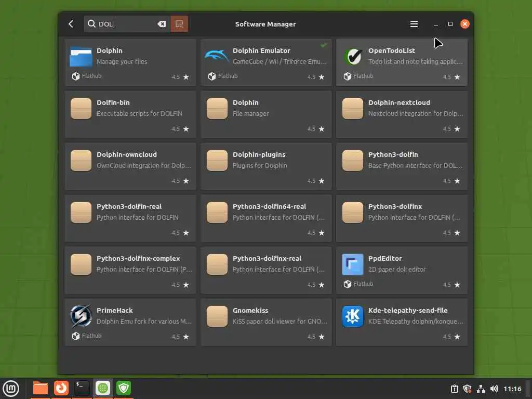Open Terminal from the taskbar
532x399 pixels.
click(x=82, y=388)
